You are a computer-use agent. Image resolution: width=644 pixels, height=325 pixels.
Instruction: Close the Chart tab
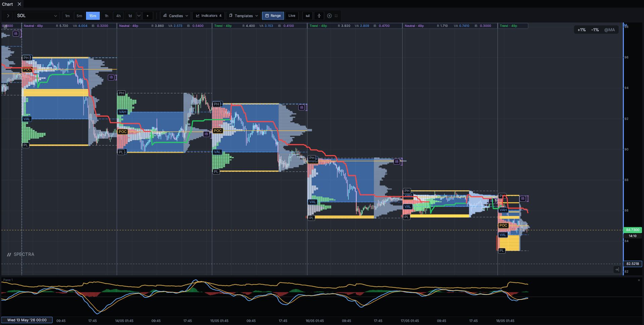click(19, 4)
